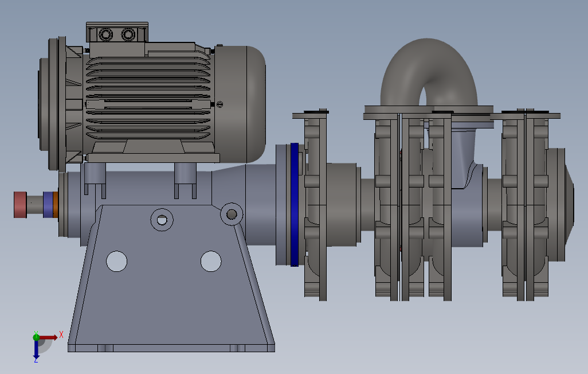Click the left large hole in bracket
588x374 pixels.
pyautogui.click(x=116, y=261)
